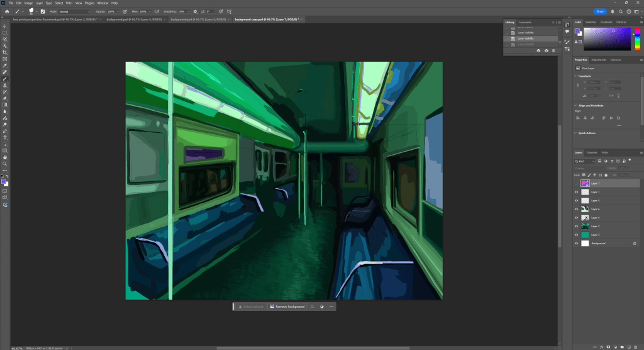Click the smoothing options gear icon

tap(195, 11)
